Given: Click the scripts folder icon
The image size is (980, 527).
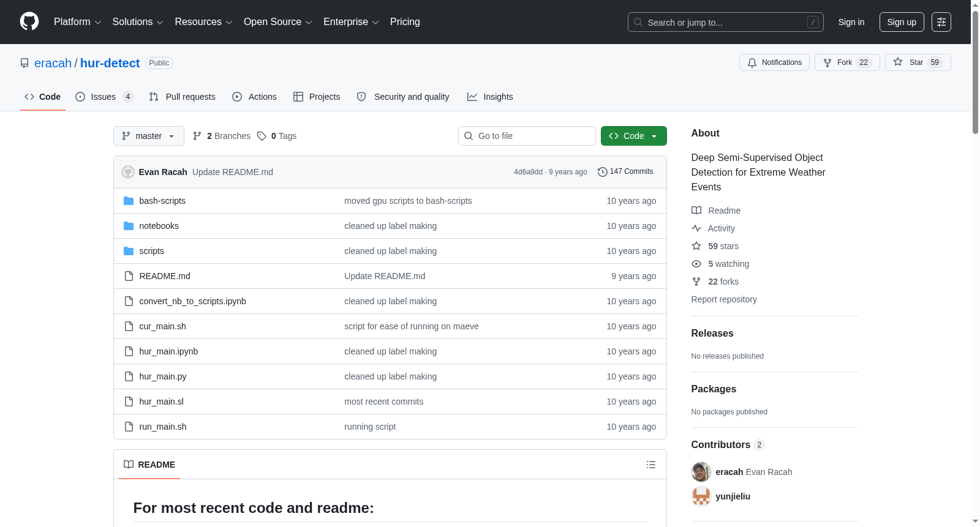Looking at the screenshot, I should coord(129,251).
